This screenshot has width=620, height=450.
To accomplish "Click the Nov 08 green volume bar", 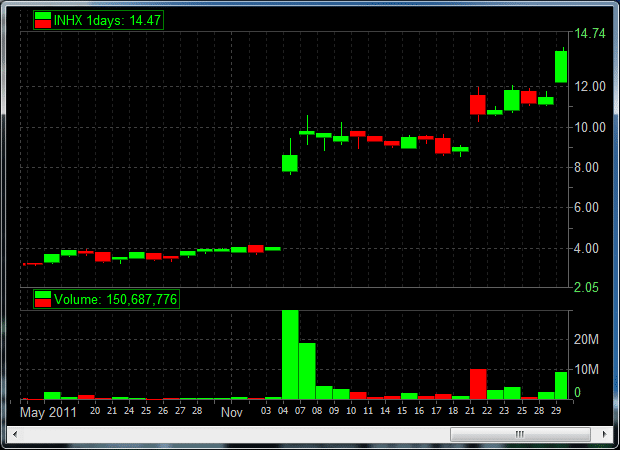I will (x=324, y=393).
